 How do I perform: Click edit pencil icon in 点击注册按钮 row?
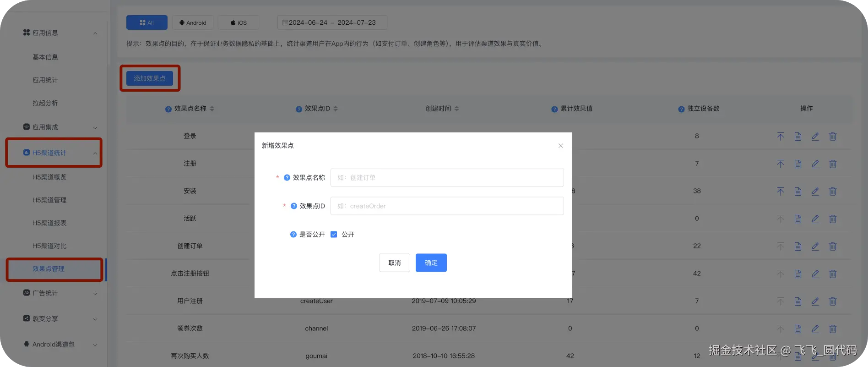click(x=815, y=274)
